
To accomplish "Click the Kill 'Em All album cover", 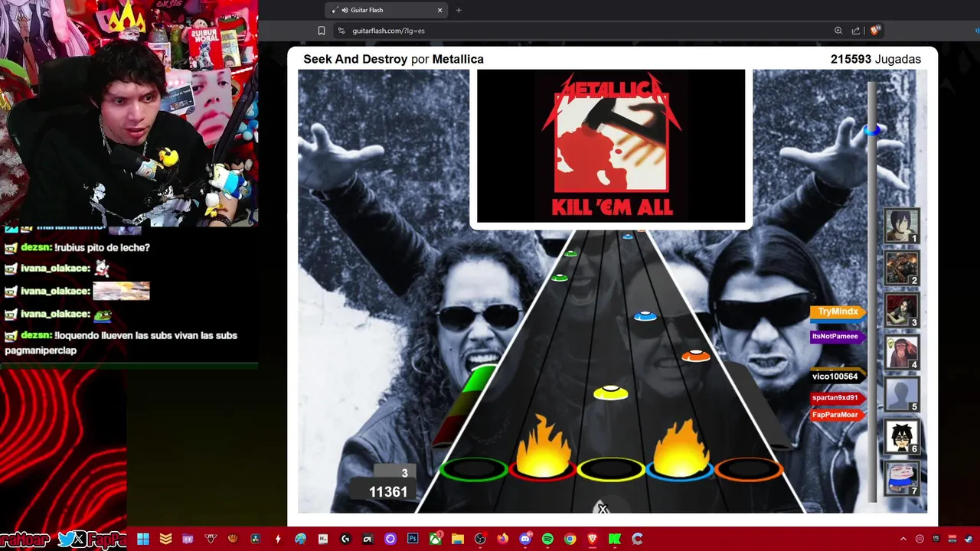I will click(x=611, y=145).
